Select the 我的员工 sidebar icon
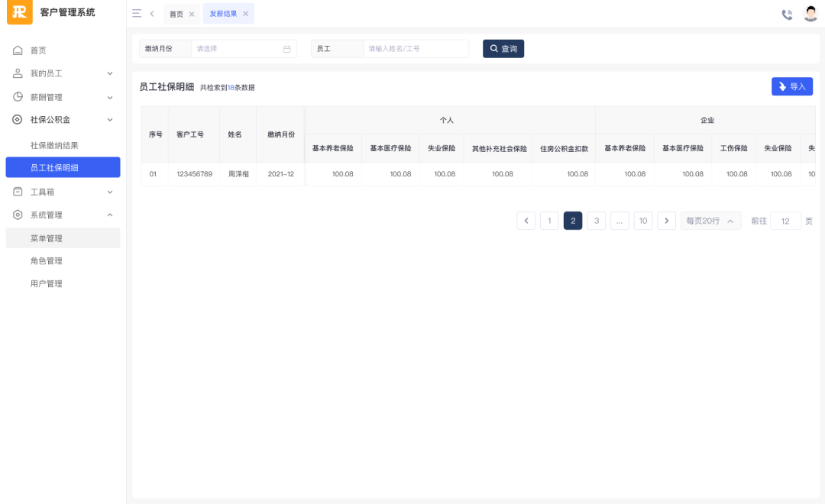This screenshot has width=825, height=504. pos(18,73)
